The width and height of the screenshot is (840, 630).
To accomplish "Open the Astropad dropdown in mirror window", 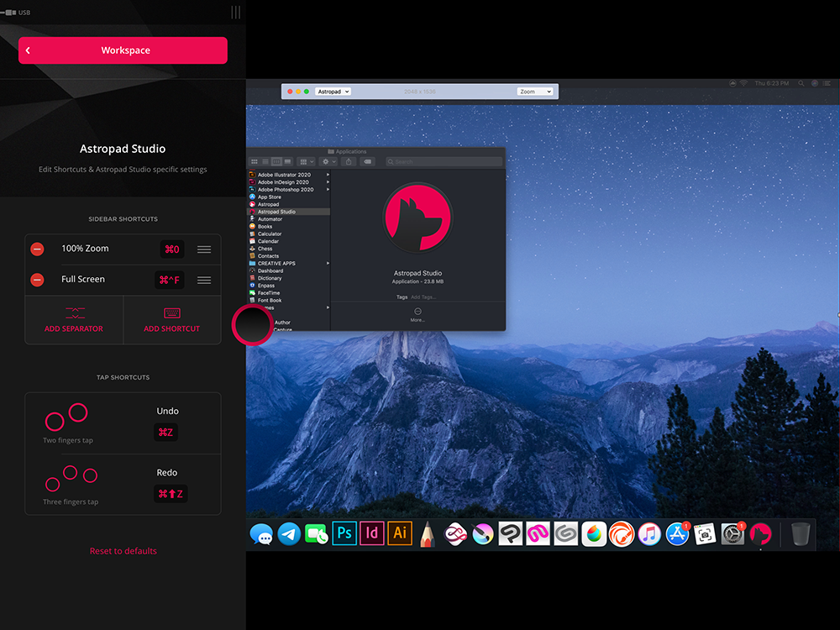I will pos(333,92).
